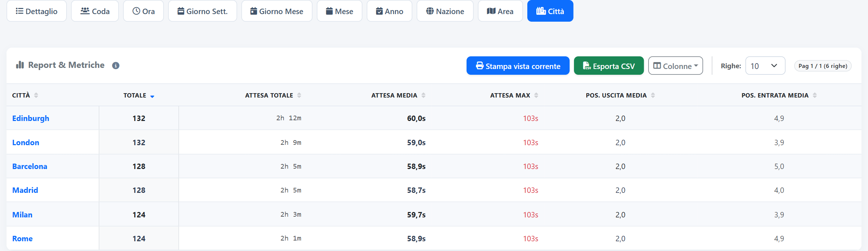Click Madrid's pos. entrata media 4,0

[779, 190]
